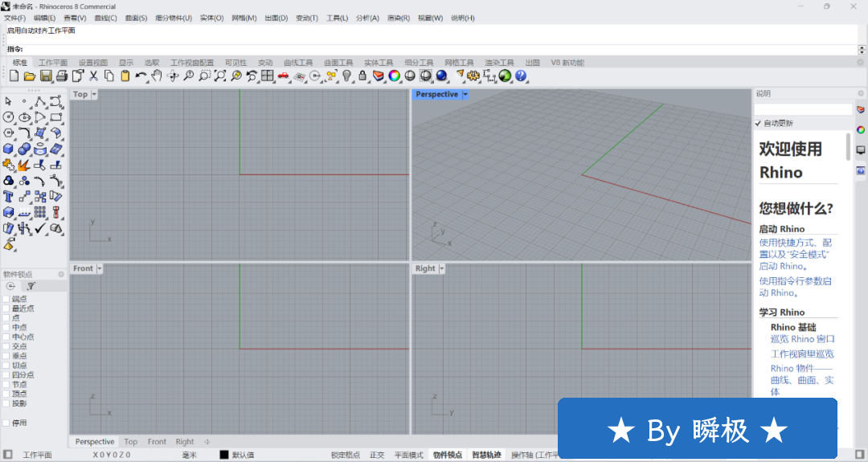Open the 曲线(C) menu

click(x=105, y=18)
